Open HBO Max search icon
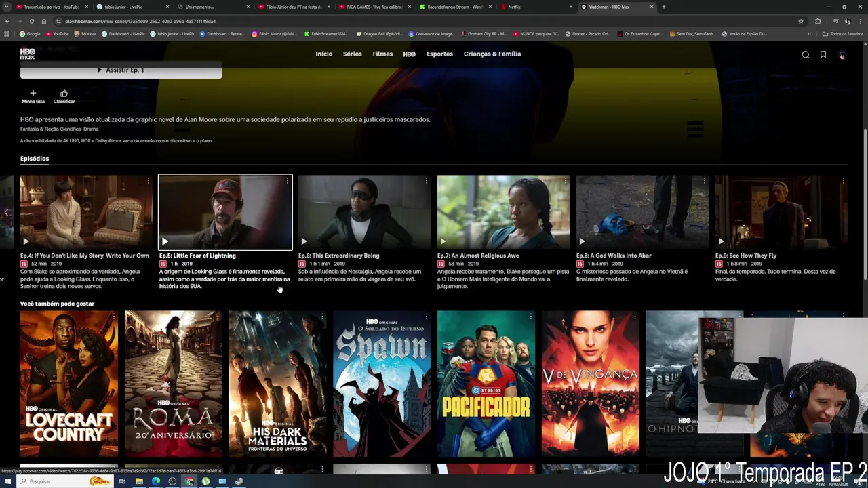The image size is (868, 488). pos(806,55)
